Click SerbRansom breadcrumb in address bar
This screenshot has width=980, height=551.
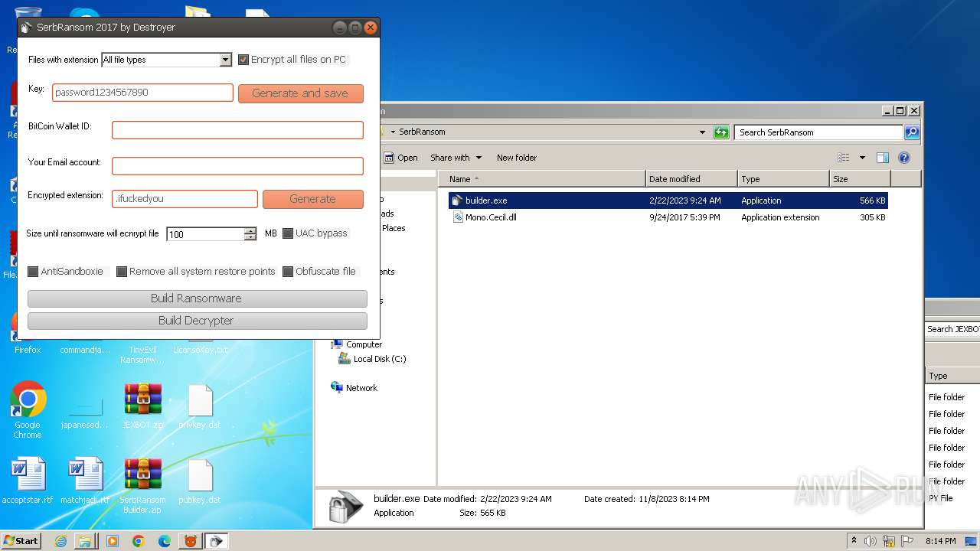[422, 132]
